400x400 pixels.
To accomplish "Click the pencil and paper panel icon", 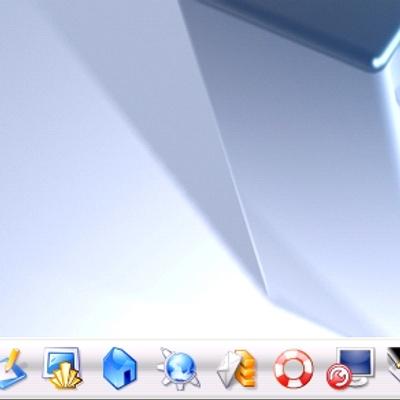I will coord(13,368).
